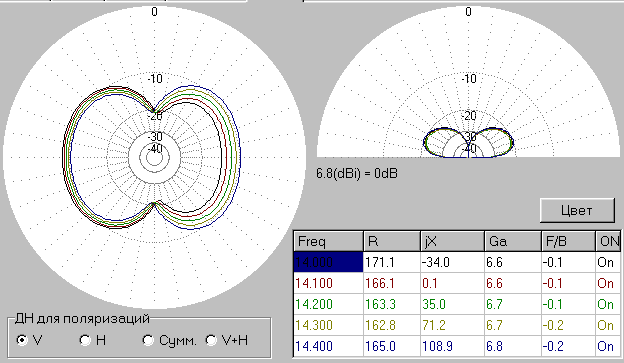Click Ga value 6.7 in 14.200 row

(513, 304)
